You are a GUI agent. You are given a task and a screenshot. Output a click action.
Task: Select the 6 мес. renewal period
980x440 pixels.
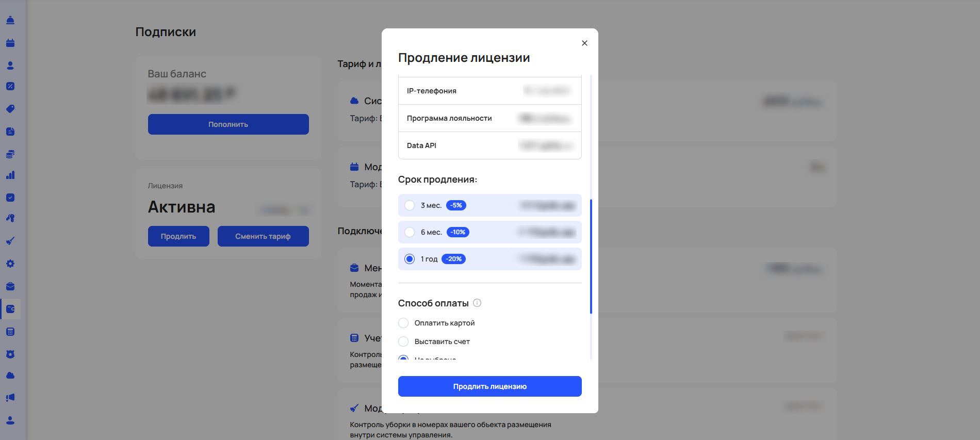click(410, 232)
